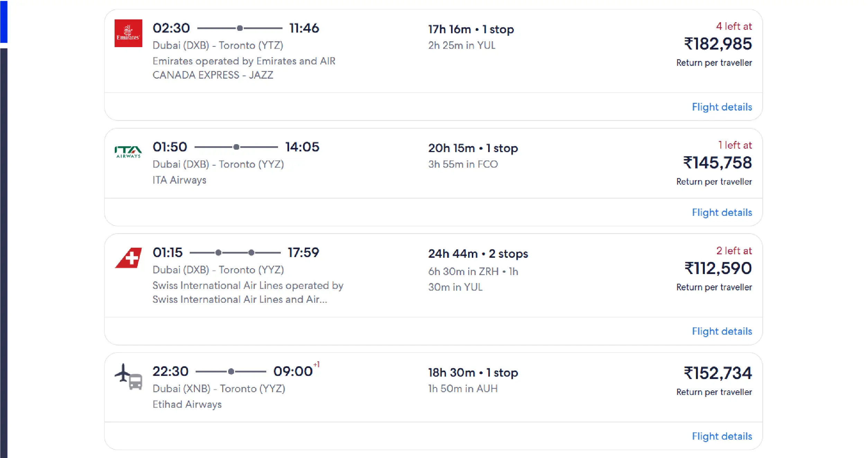868x458 pixels.
Task: Open Flight details for the ITA Airways flight
Action: 722,212
